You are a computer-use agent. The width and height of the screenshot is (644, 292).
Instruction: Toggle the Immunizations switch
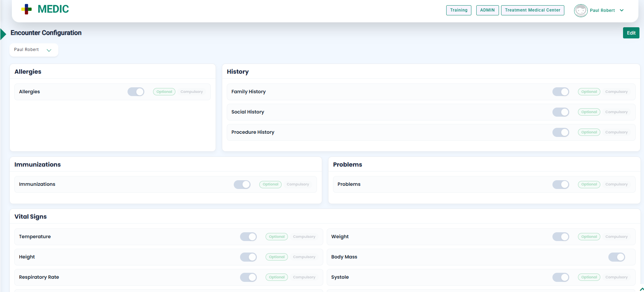[242, 184]
